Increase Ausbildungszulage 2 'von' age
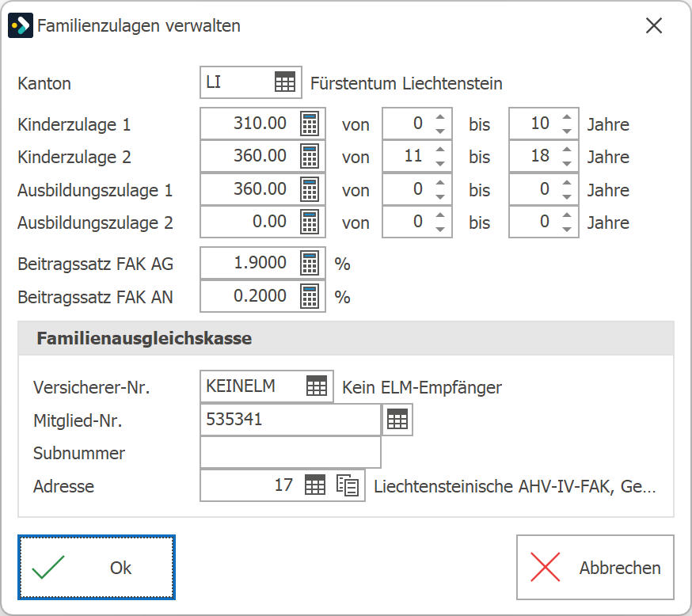Image resolution: width=692 pixels, height=616 pixels. click(x=440, y=216)
